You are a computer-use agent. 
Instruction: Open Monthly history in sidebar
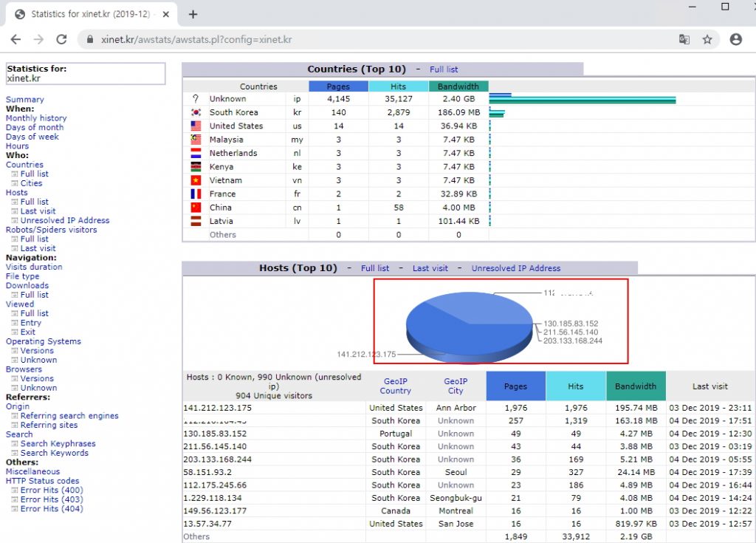(36, 118)
